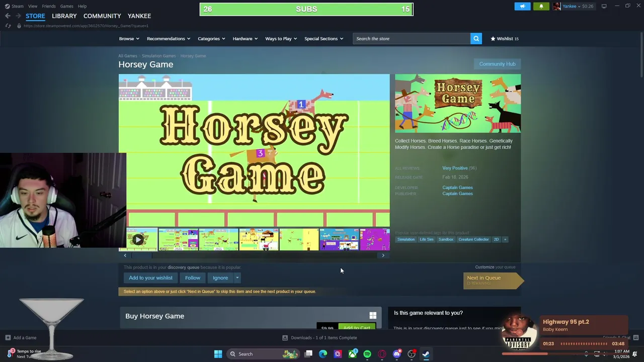Image resolution: width=644 pixels, height=362 pixels.
Task: Switch to the STORE tab
Action: click(35, 16)
